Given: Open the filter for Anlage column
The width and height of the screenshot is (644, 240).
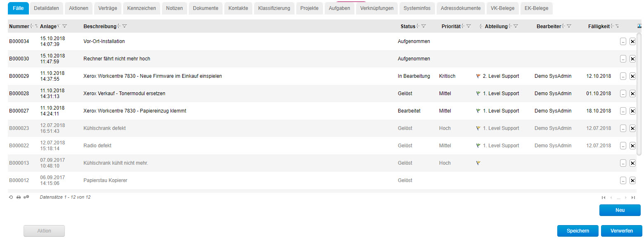Looking at the screenshot, I should pos(64,26).
